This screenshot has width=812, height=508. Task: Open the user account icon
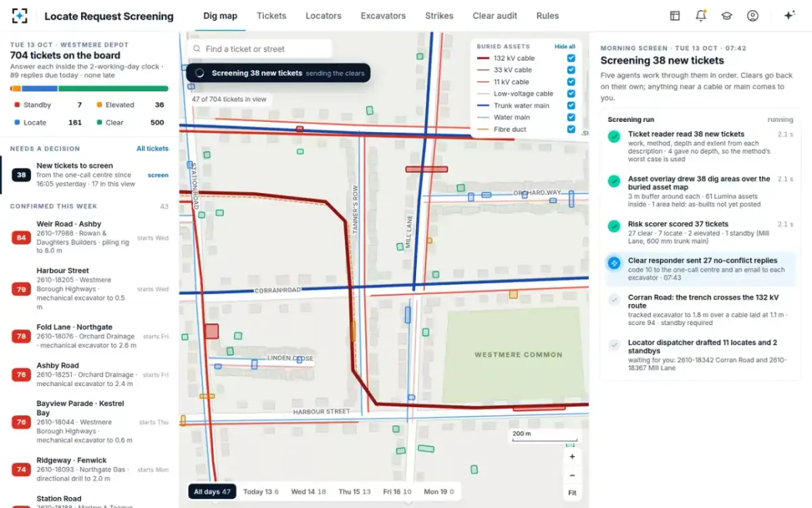click(752, 16)
